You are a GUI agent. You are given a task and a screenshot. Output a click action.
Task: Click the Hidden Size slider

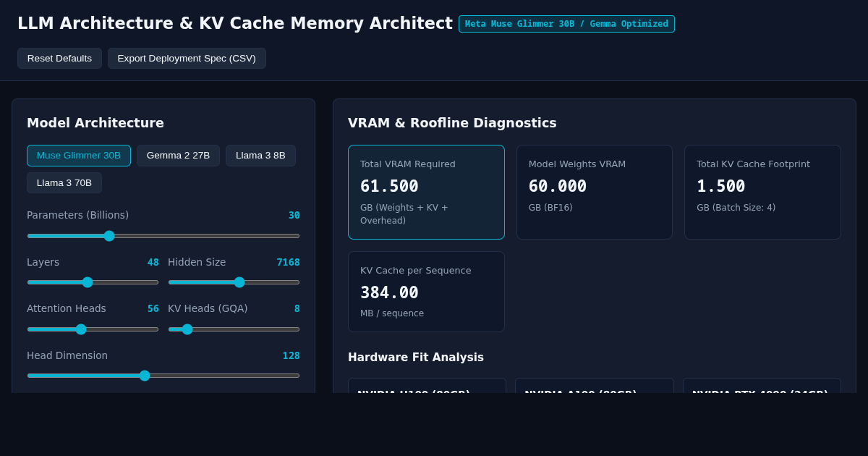click(x=234, y=282)
